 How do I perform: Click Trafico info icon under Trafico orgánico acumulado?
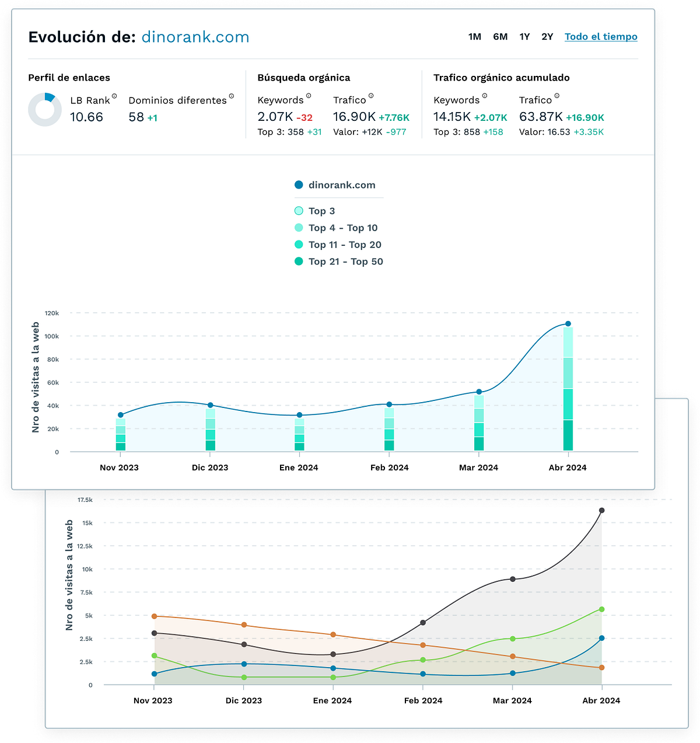point(556,96)
